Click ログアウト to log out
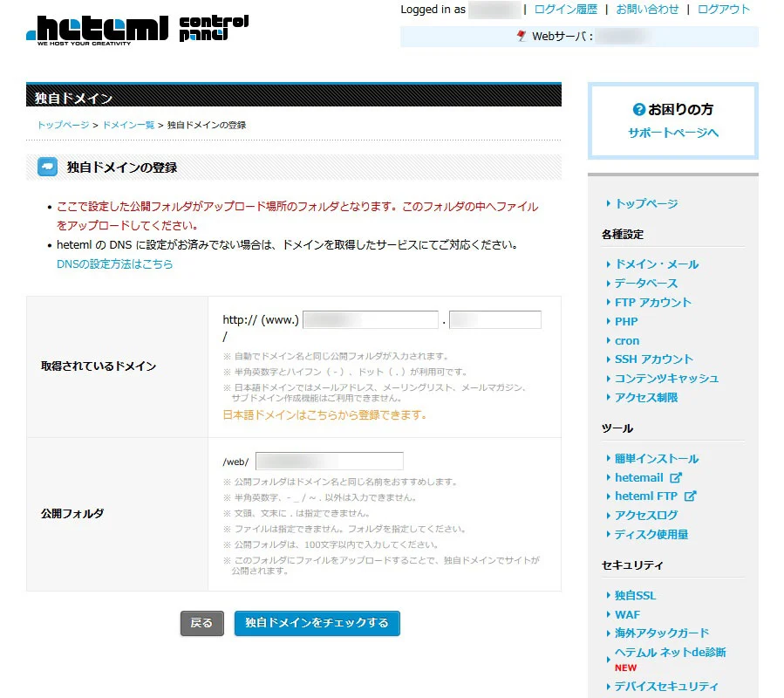This screenshot has width=784, height=698. [x=723, y=10]
